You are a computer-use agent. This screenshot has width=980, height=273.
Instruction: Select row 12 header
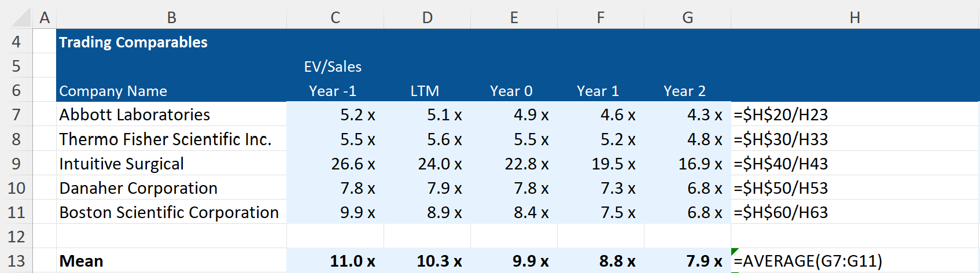coord(16,237)
